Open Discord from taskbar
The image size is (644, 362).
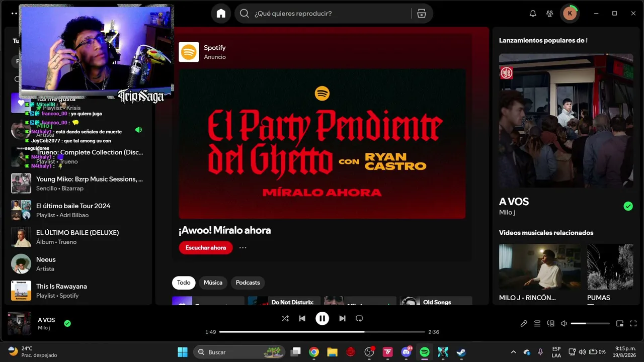406,352
